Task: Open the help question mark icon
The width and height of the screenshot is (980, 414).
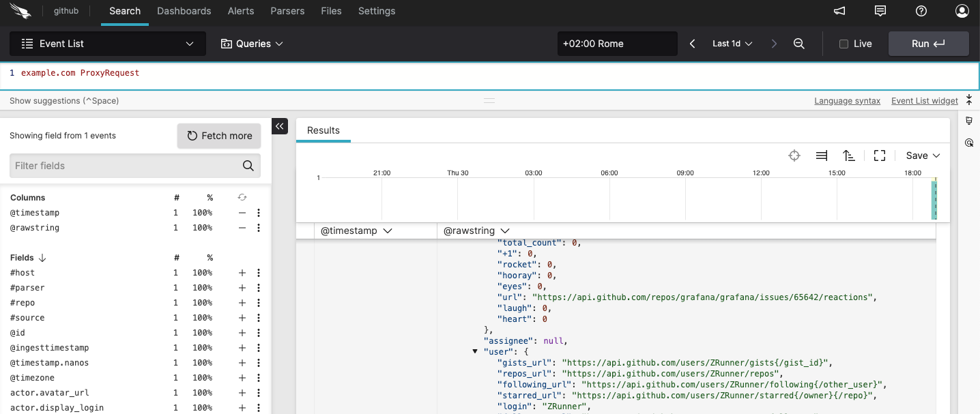Action: 921,11
